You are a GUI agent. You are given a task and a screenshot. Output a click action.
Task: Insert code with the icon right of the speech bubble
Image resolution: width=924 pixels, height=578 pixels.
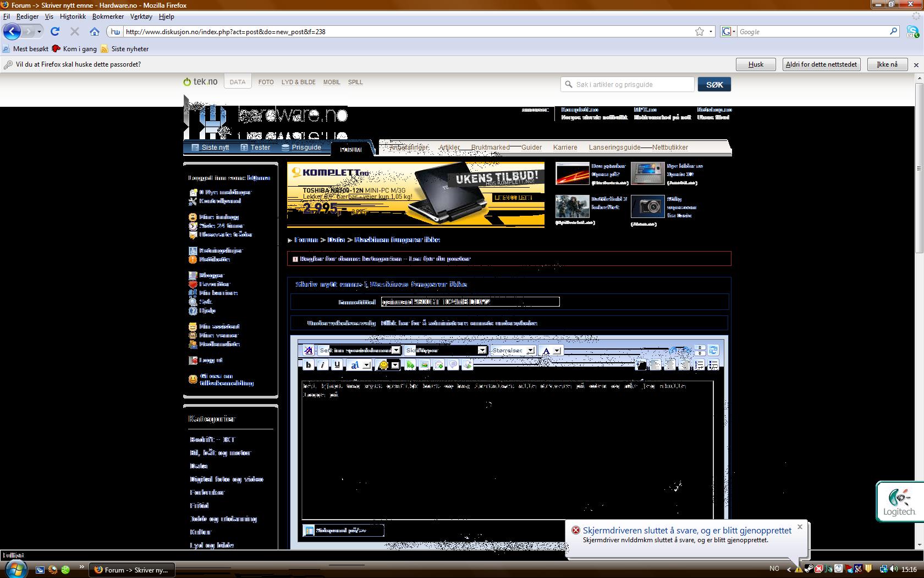click(x=468, y=365)
